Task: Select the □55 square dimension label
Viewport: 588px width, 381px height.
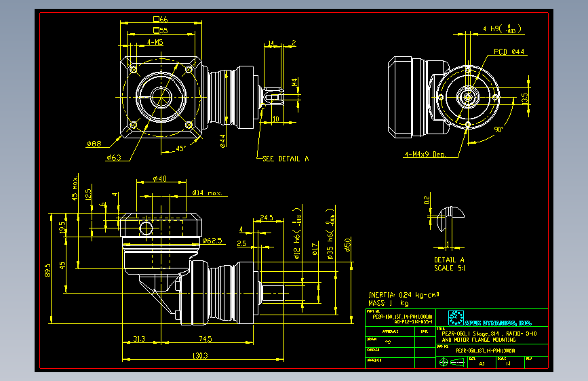Action: tap(161, 31)
